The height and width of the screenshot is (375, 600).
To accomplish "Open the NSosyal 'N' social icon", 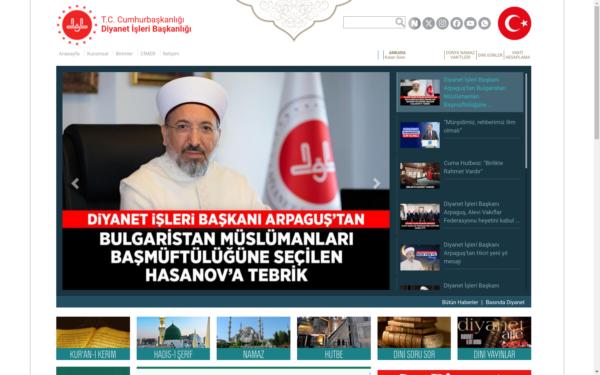I will pyautogui.click(x=414, y=23).
